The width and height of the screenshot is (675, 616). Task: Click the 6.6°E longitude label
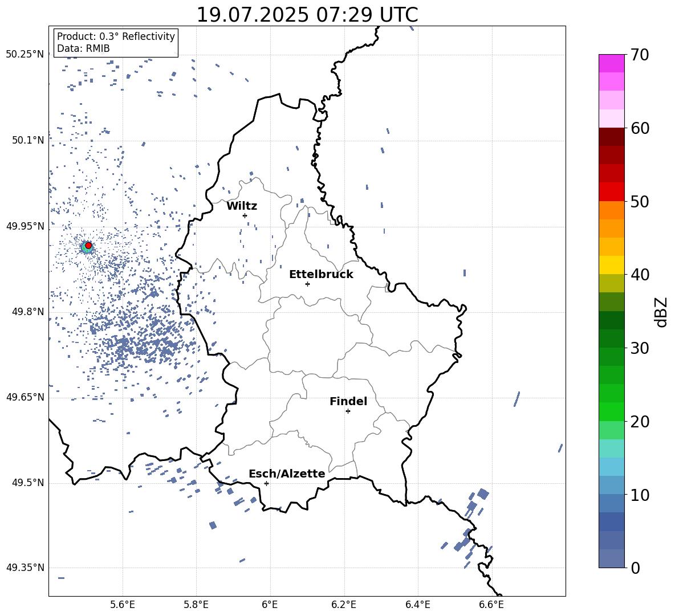click(x=491, y=605)
